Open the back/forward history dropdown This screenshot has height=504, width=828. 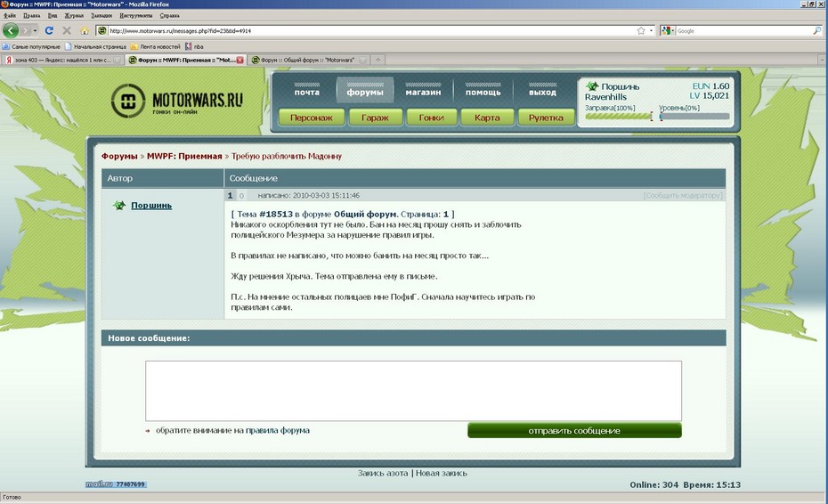pos(35,30)
